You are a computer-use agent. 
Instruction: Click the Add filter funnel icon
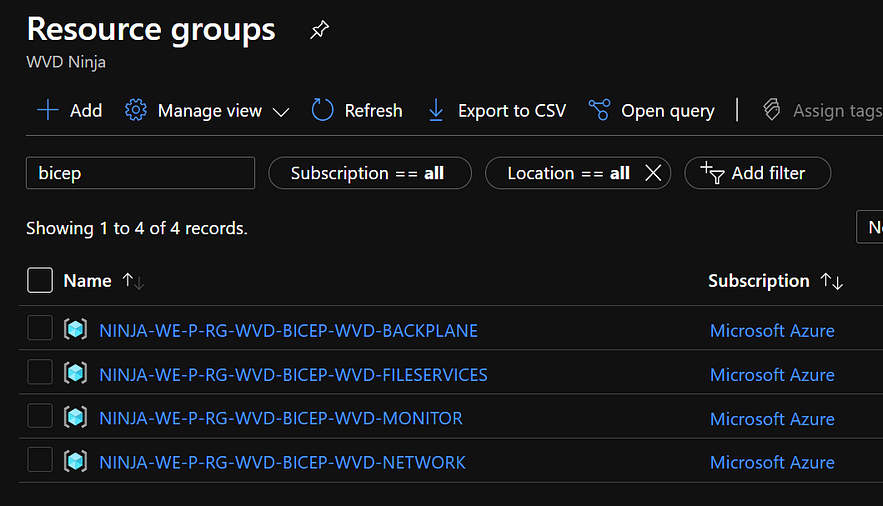coord(712,172)
